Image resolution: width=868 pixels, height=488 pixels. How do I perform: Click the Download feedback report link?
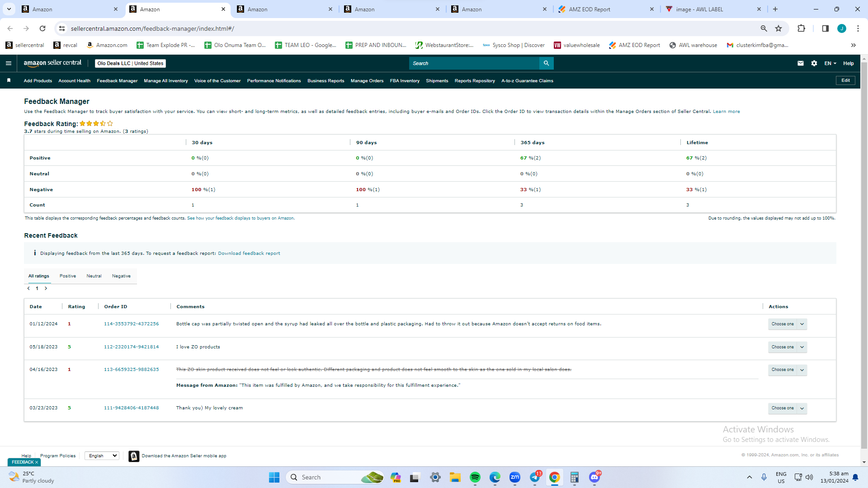[x=249, y=253]
